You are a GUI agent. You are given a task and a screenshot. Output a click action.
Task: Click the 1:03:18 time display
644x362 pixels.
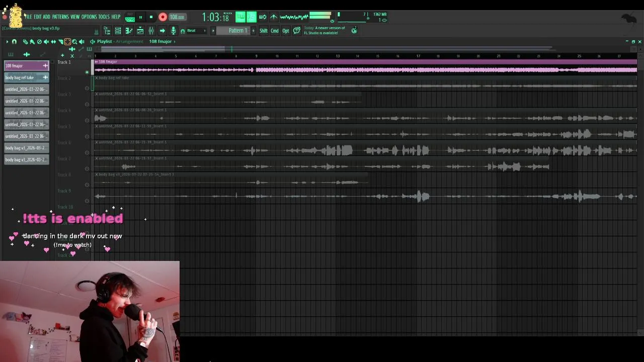pos(215,18)
